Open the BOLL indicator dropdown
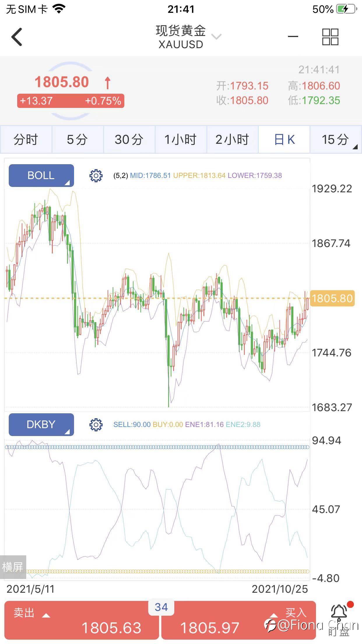Image resolution: width=362 pixels, height=644 pixels. [x=41, y=176]
